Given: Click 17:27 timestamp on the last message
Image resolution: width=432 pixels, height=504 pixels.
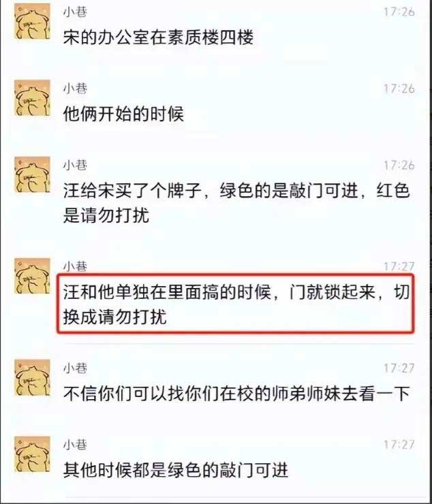Looking at the screenshot, I should pyautogui.click(x=399, y=445).
